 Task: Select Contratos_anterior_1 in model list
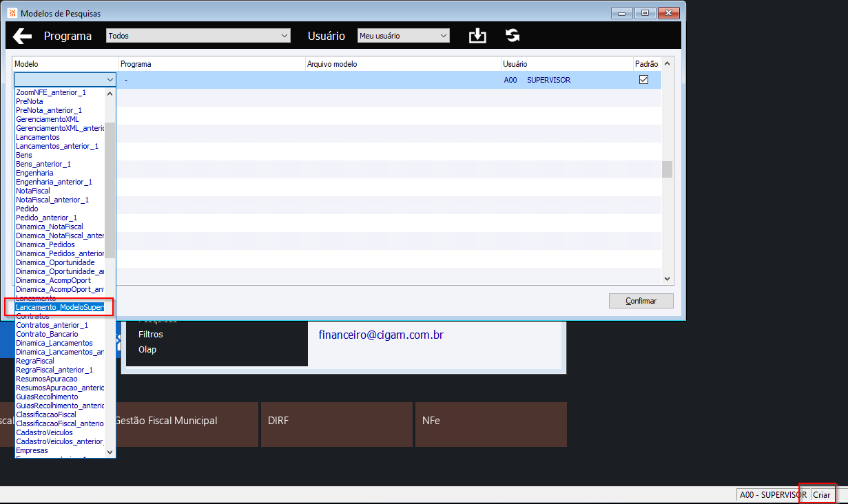pyautogui.click(x=52, y=325)
